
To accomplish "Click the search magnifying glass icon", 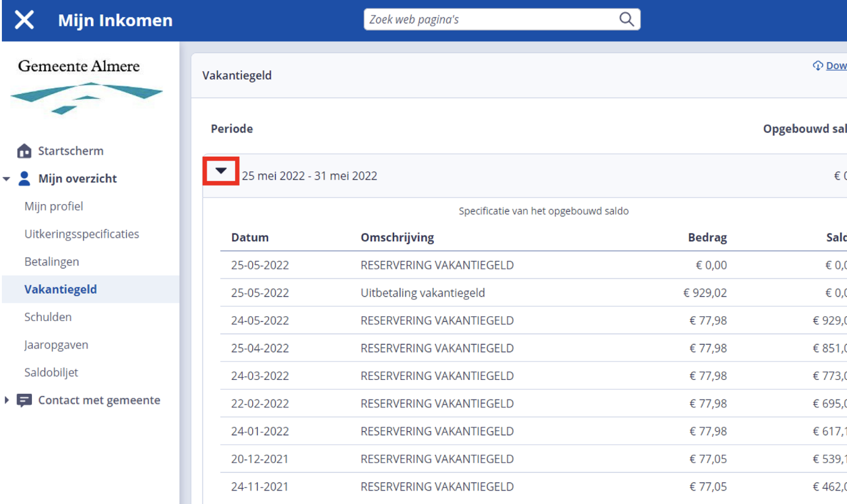I will coord(626,19).
